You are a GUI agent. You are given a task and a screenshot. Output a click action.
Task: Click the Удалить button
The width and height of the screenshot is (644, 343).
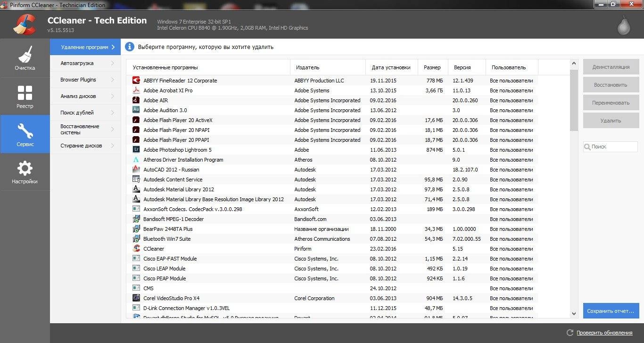pyautogui.click(x=611, y=121)
